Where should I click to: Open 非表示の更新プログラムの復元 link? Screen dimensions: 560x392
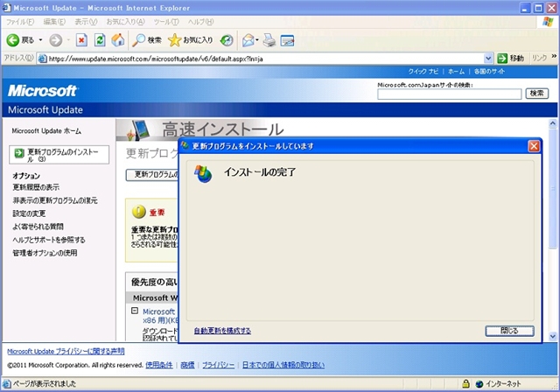tap(55, 200)
